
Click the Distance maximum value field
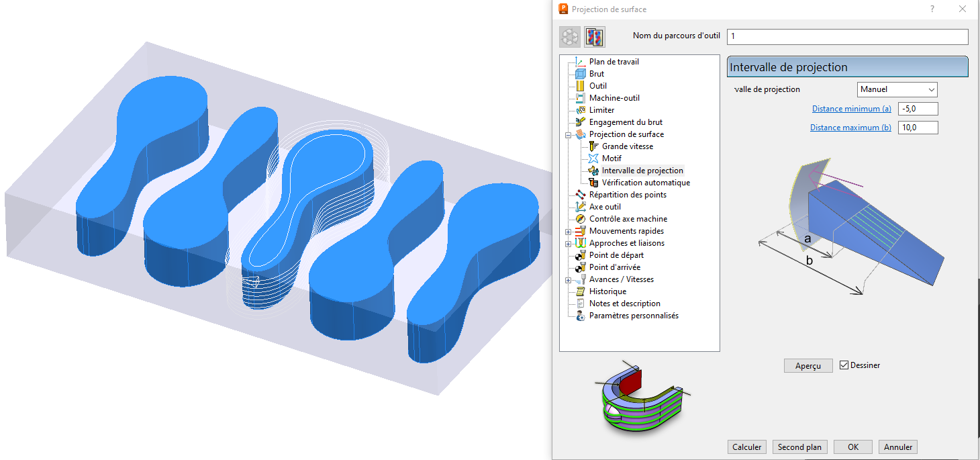[x=917, y=128]
